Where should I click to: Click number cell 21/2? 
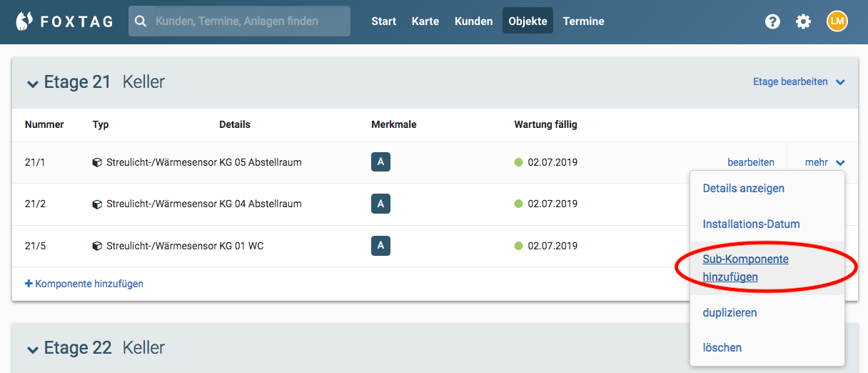35,204
